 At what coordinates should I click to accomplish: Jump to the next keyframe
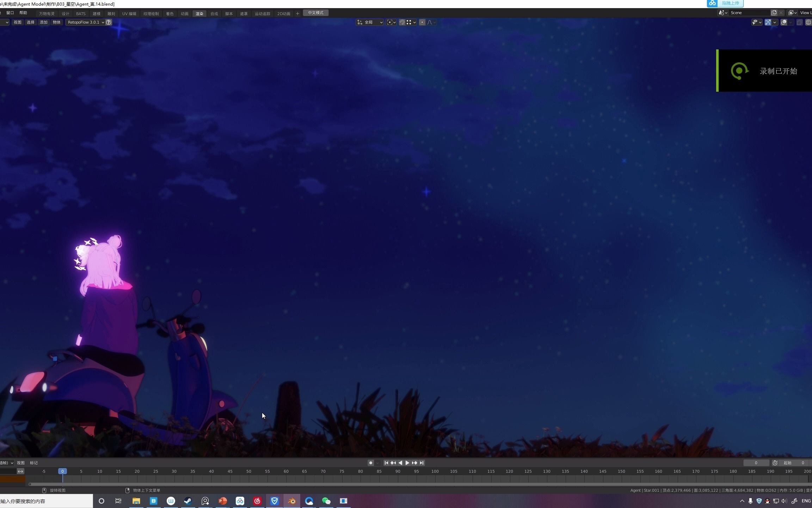point(414,463)
